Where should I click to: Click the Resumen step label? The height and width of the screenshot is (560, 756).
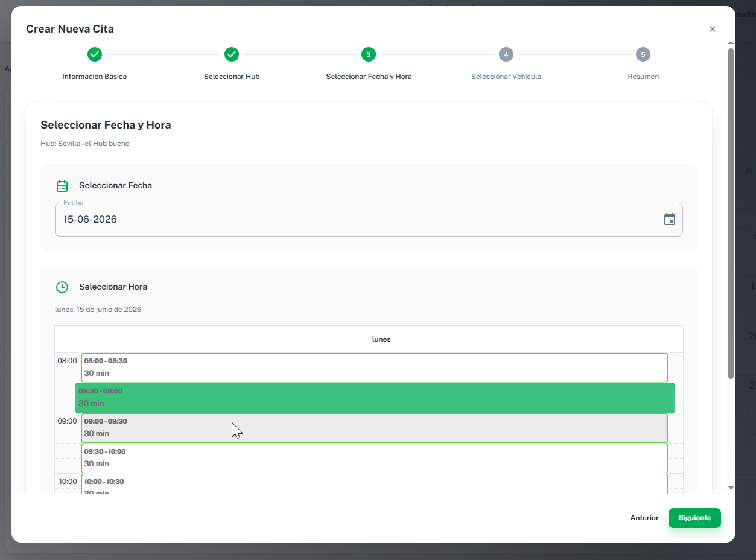(643, 77)
